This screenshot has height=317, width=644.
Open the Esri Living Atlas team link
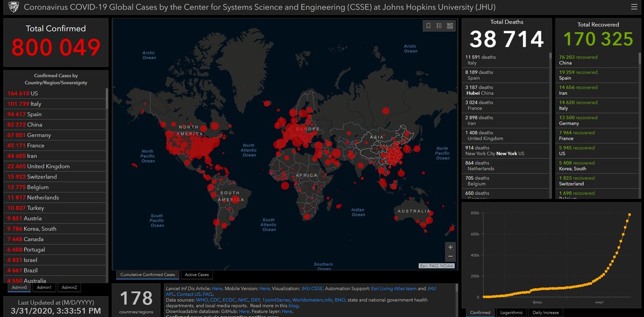coord(394,289)
